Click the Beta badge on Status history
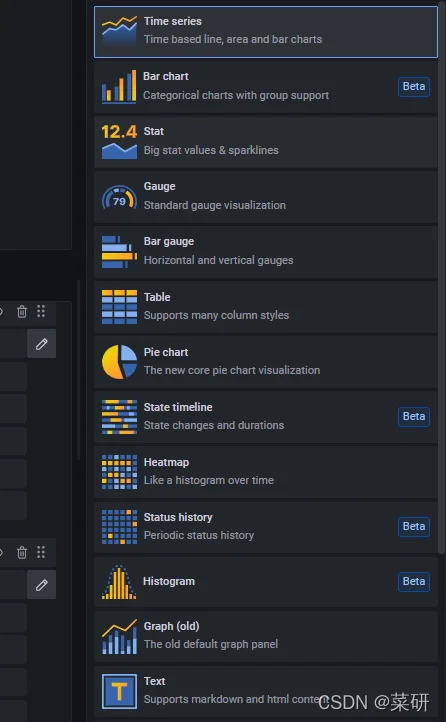The height and width of the screenshot is (722, 446). [414, 527]
